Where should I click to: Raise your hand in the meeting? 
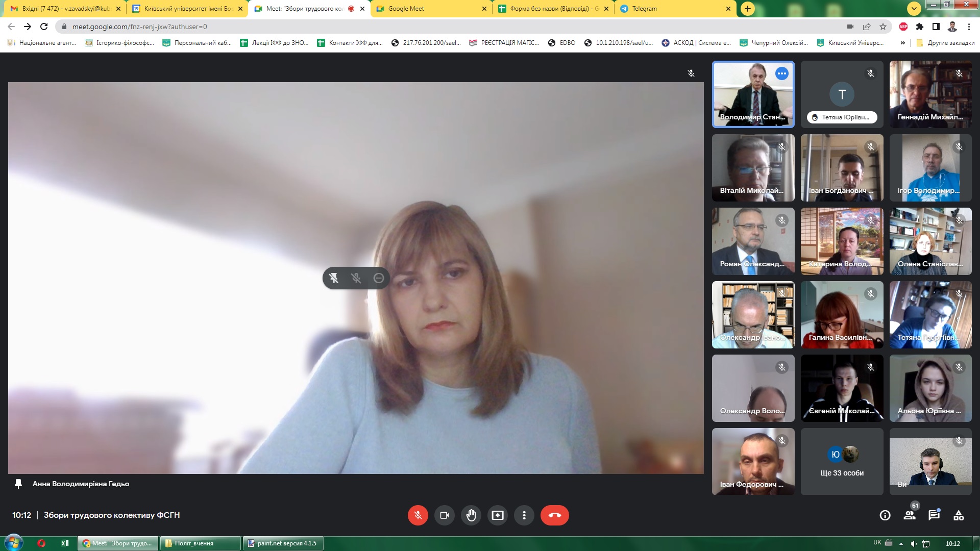[x=471, y=515]
